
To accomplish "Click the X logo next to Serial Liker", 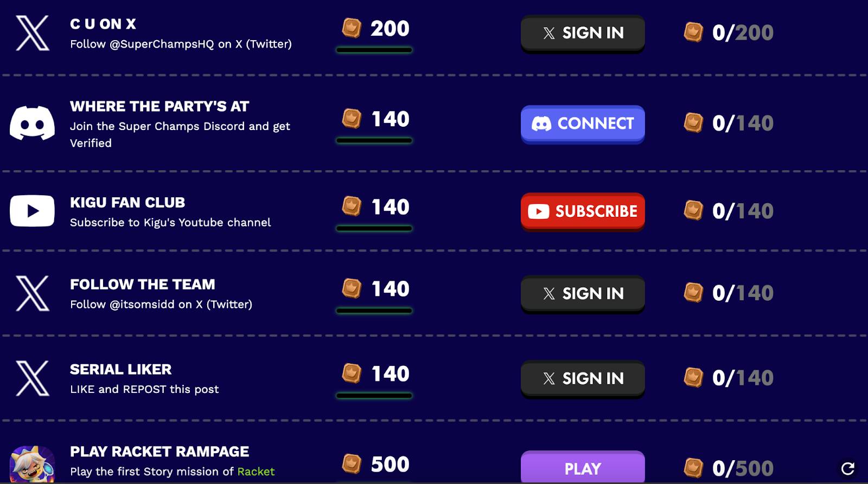I will pos(33,378).
